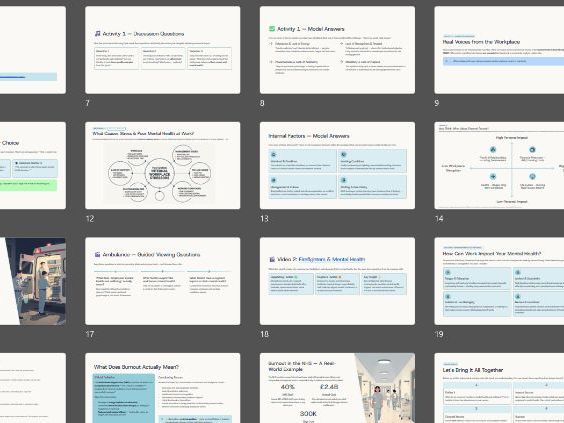Select slide 8 Activity 1 Model Answers thumbnail

coord(337,50)
